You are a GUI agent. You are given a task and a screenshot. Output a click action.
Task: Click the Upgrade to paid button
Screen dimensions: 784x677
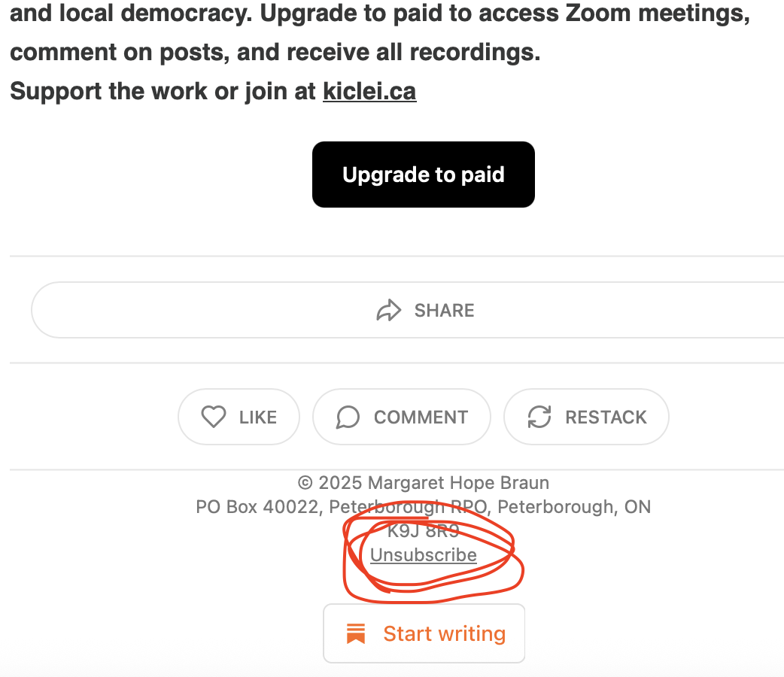pyautogui.click(x=424, y=175)
